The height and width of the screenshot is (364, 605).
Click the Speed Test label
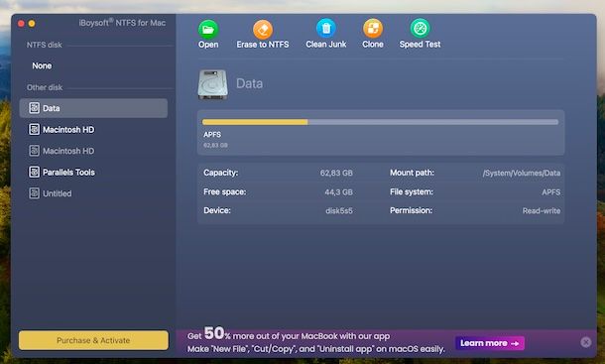(420, 45)
